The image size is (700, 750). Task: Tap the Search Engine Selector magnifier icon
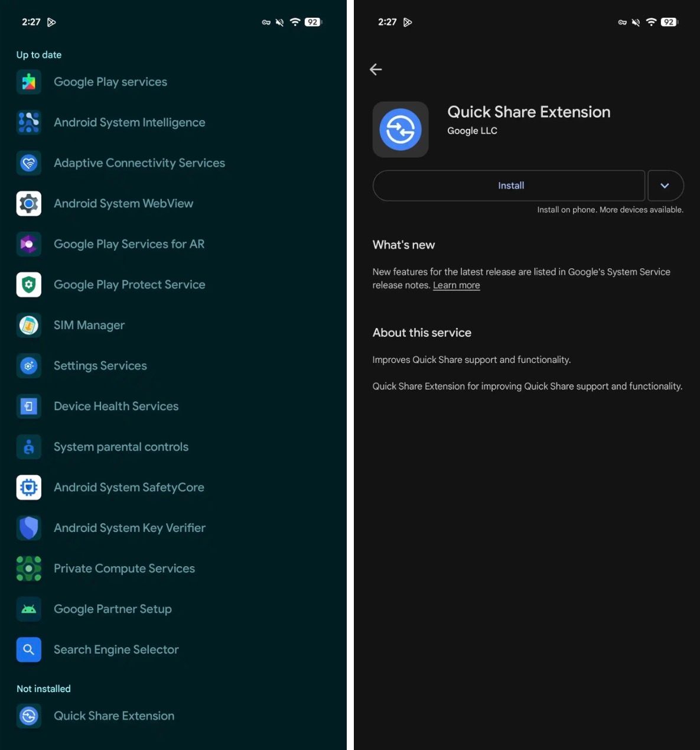pyautogui.click(x=28, y=650)
